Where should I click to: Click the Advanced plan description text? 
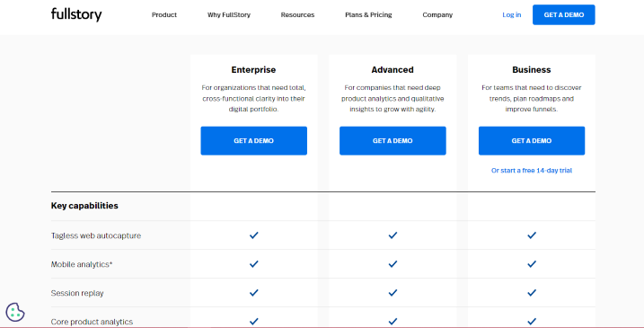[393, 98]
